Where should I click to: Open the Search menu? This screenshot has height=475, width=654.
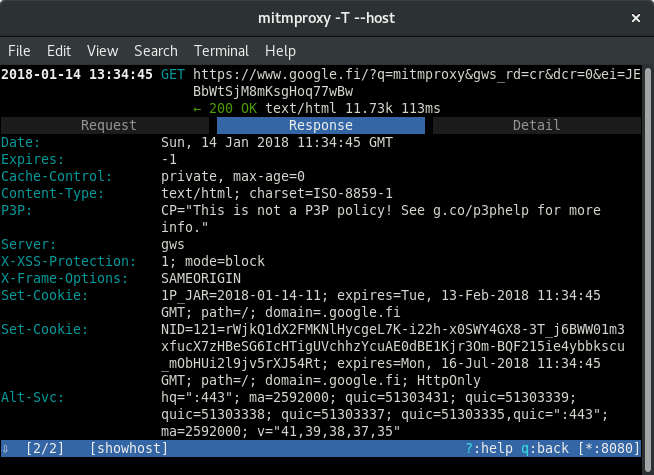(155, 50)
